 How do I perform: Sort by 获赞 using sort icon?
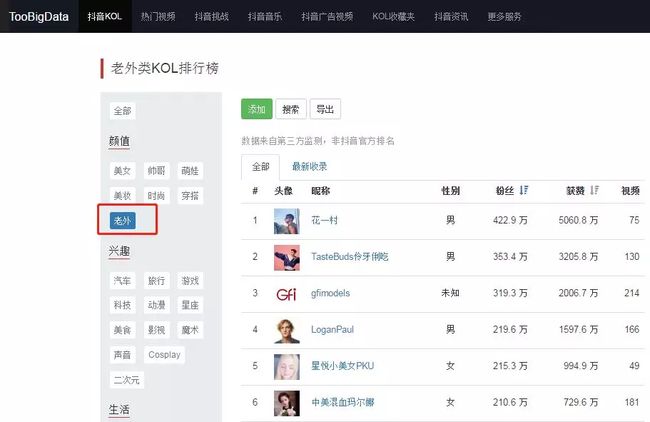[594, 190]
